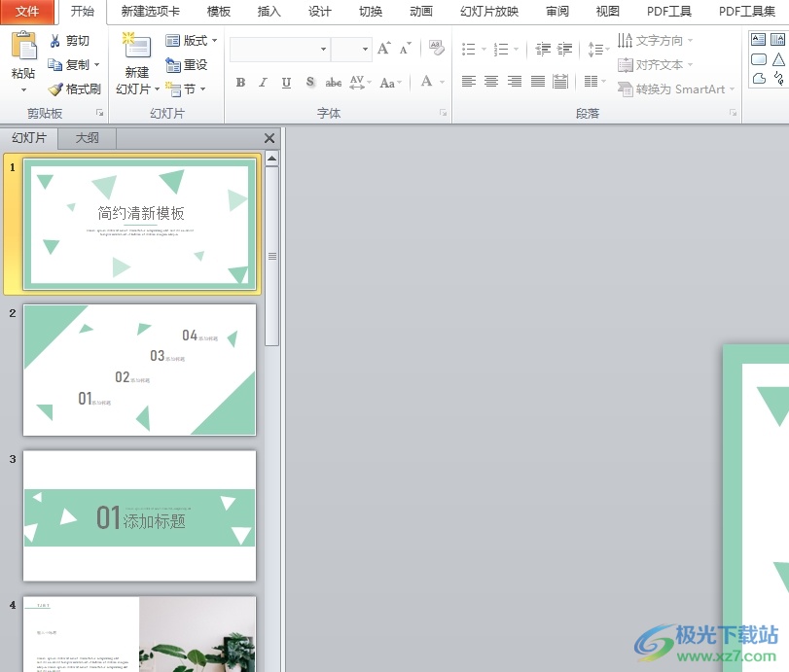Image resolution: width=789 pixels, height=672 pixels.
Task: Decrease font size with the small A icon
Action: (x=405, y=49)
